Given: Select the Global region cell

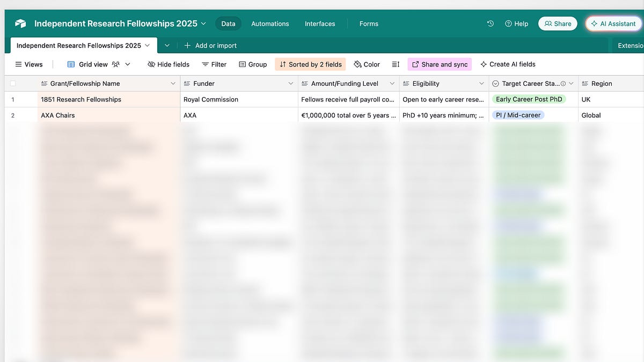Looking at the screenshot, I should click(x=611, y=115).
